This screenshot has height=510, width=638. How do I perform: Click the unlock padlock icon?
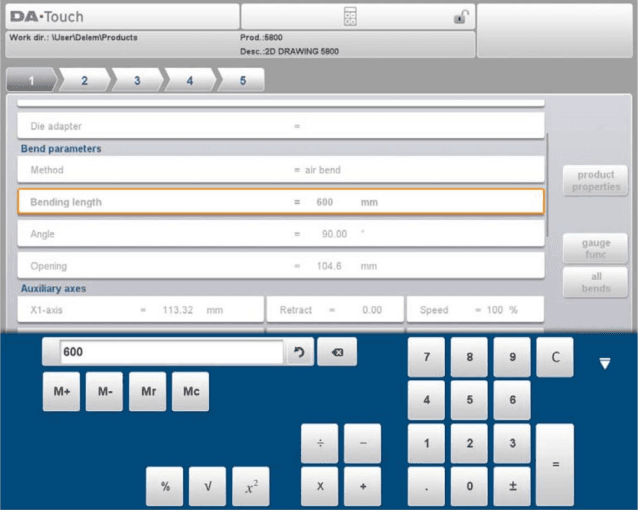click(x=461, y=17)
